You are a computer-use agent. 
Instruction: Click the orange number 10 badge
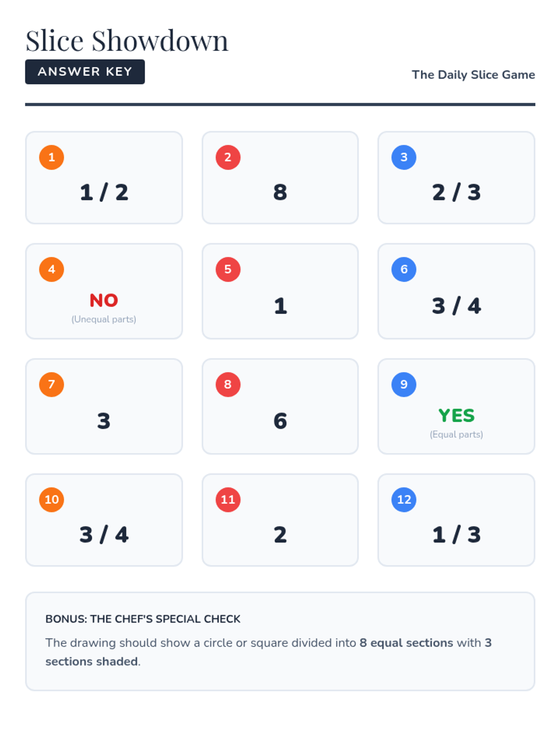(51, 500)
